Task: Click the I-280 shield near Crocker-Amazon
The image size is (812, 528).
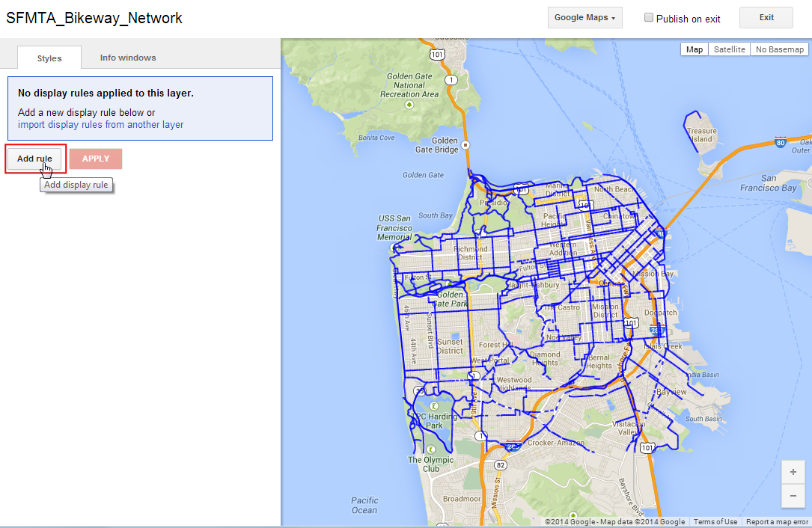Action: click(512, 446)
